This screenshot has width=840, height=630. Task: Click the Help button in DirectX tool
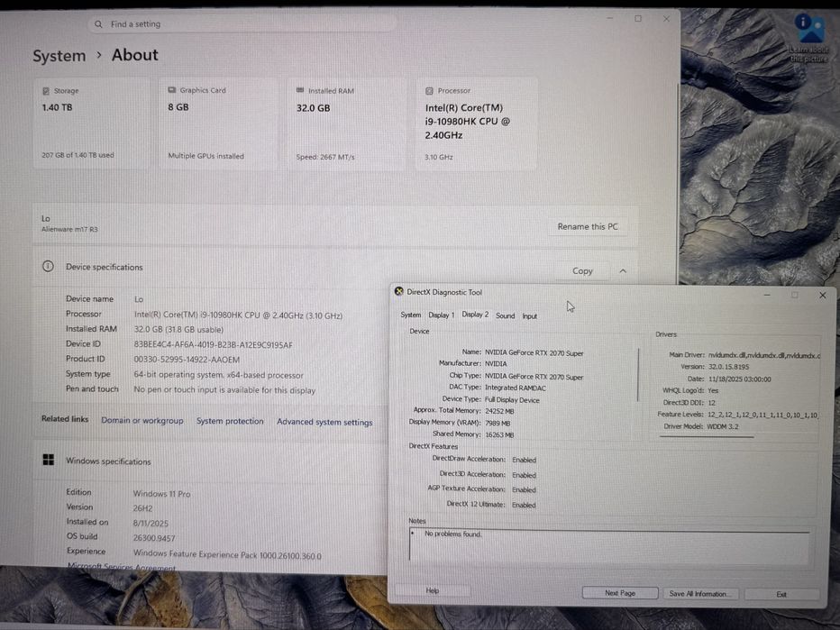(x=433, y=590)
